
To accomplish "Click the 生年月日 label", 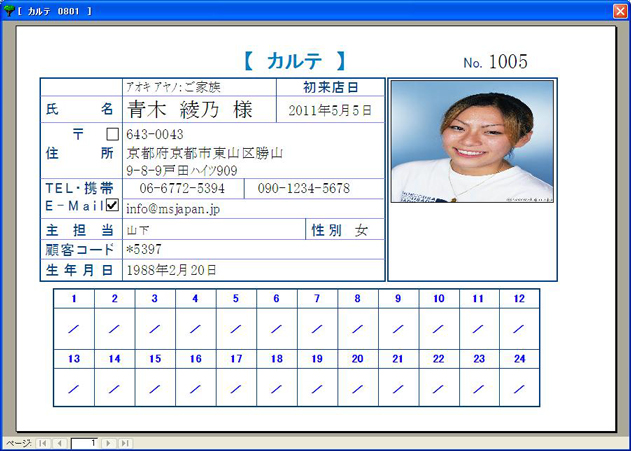I will click(79, 270).
